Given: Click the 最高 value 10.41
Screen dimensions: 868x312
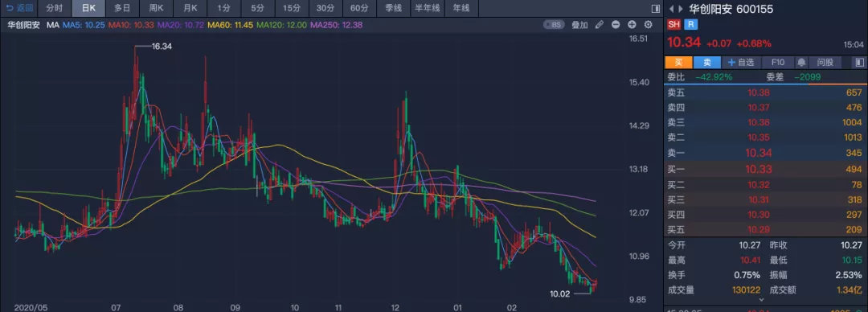Looking at the screenshot, I should click(x=750, y=260).
